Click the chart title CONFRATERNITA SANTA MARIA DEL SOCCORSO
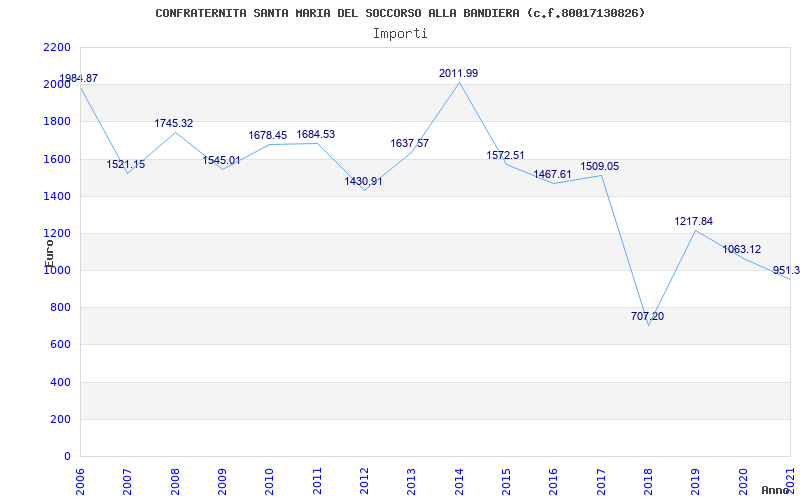 tap(400, 13)
